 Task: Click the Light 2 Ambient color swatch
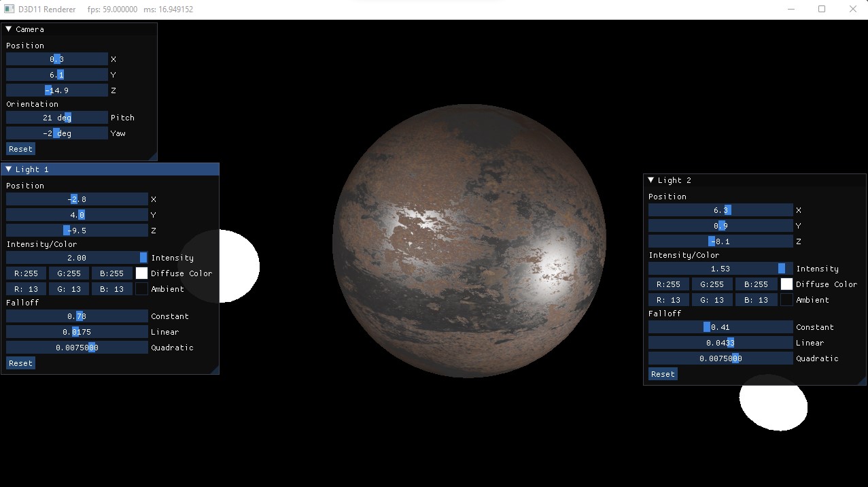[786, 299]
